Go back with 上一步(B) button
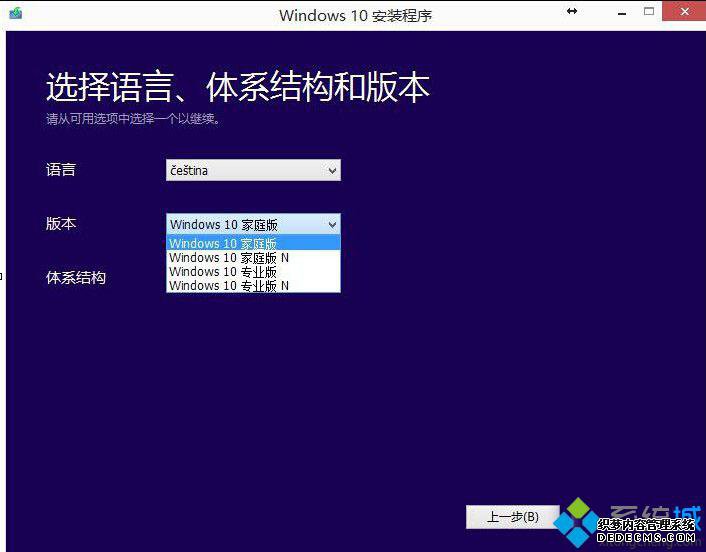706x552 pixels. click(x=512, y=517)
